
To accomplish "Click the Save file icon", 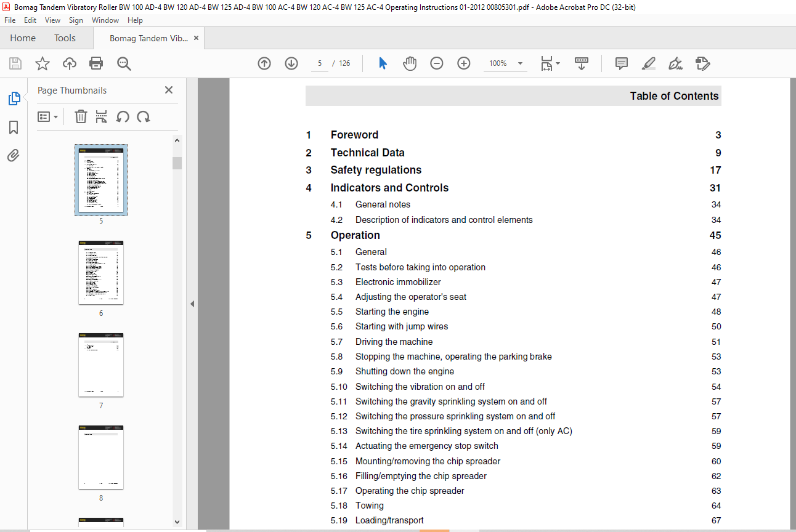I will click(x=15, y=63).
